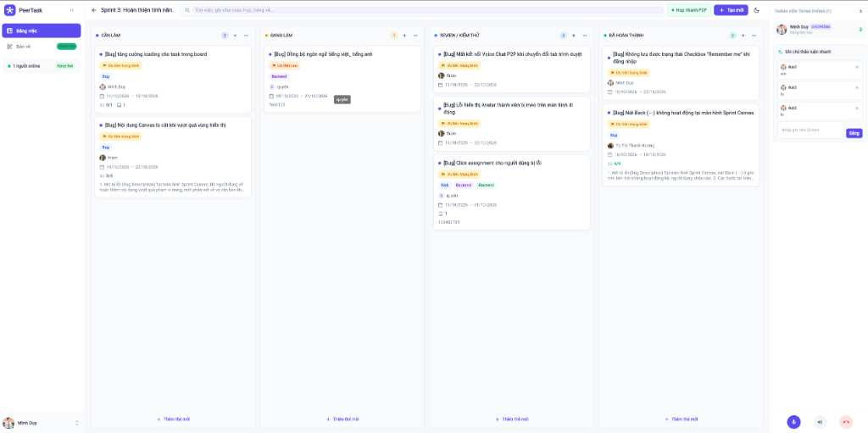Screen dimensions: 868x433
Task: Click the quick discussion notes header icon
Action: click(781, 52)
